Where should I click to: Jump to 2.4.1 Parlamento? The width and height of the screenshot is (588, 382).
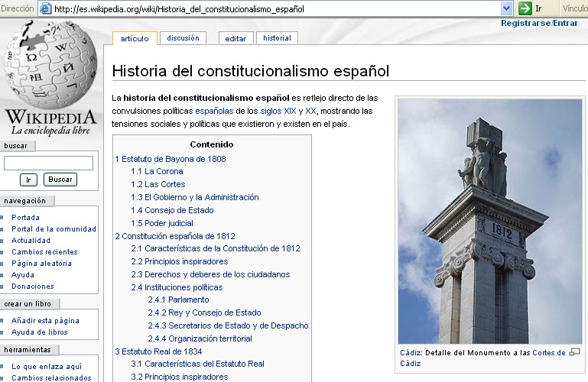[x=178, y=299]
